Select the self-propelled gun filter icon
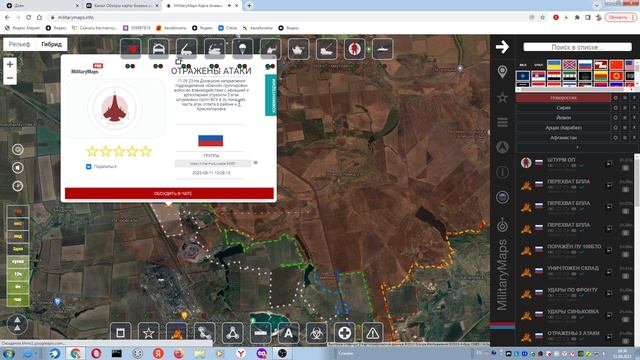640x360 pixels. [327, 49]
